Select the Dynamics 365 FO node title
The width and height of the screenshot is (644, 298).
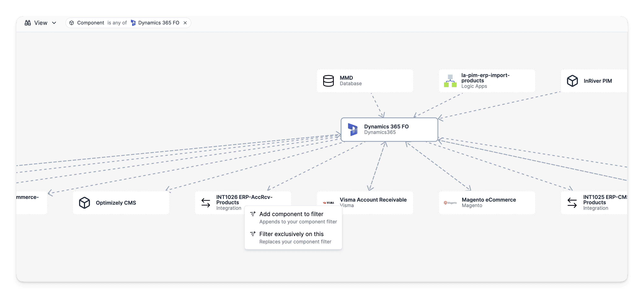coord(386,126)
